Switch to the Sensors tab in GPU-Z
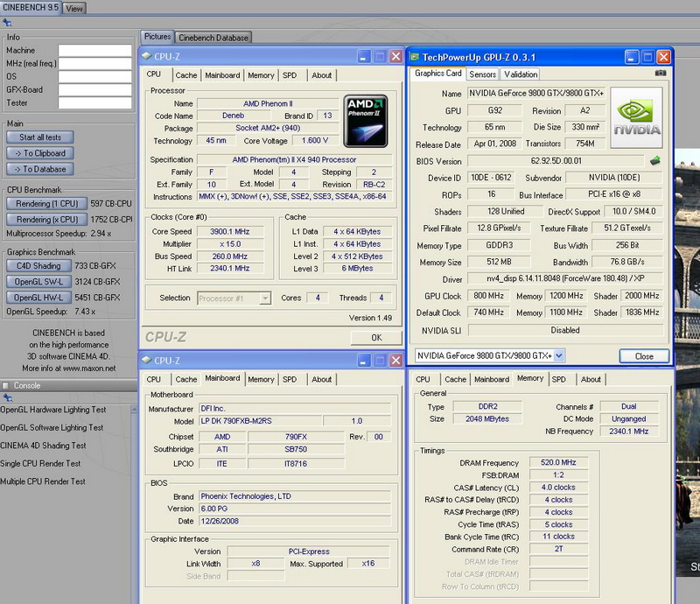Image resolution: width=700 pixels, height=604 pixels. (483, 74)
